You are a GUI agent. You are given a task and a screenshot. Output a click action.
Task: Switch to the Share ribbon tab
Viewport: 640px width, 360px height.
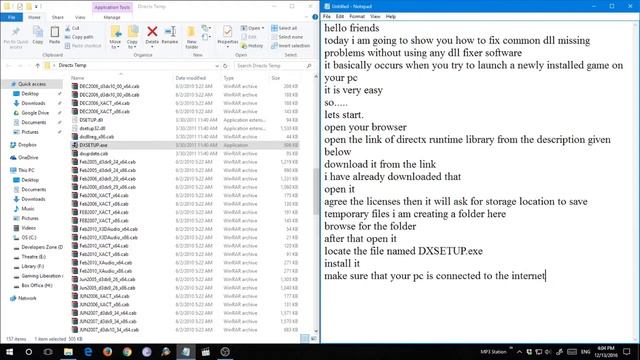click(58, 17)
